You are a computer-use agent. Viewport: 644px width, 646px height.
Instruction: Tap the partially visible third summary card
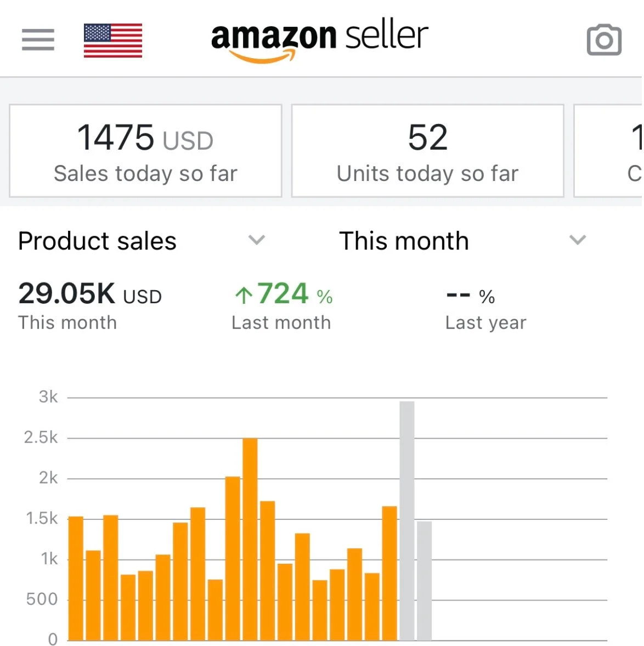pos(609,150)
